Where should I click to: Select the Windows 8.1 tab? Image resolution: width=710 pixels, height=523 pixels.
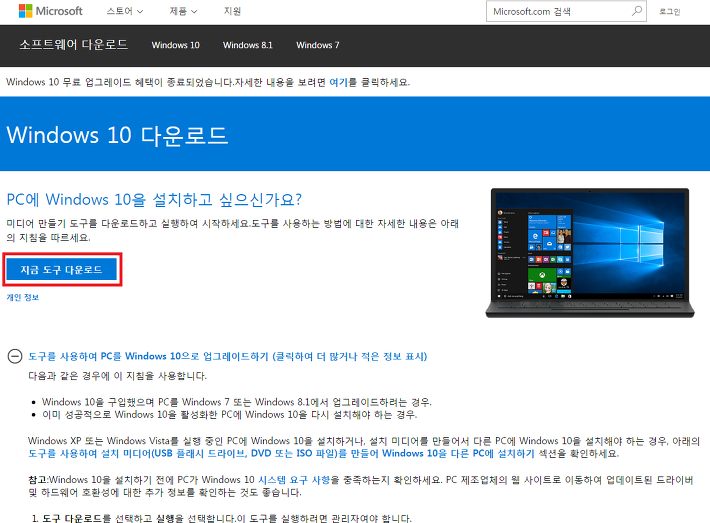(248, 45)
